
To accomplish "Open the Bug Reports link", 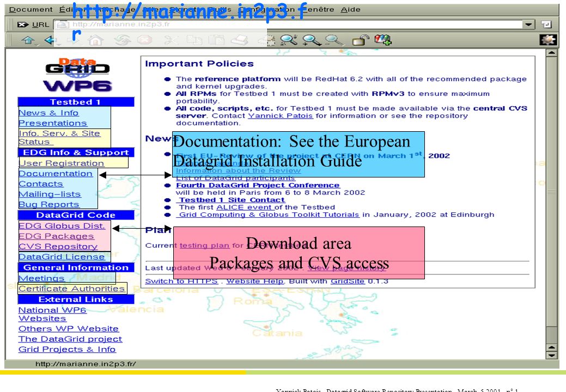I will click(48, 205).
